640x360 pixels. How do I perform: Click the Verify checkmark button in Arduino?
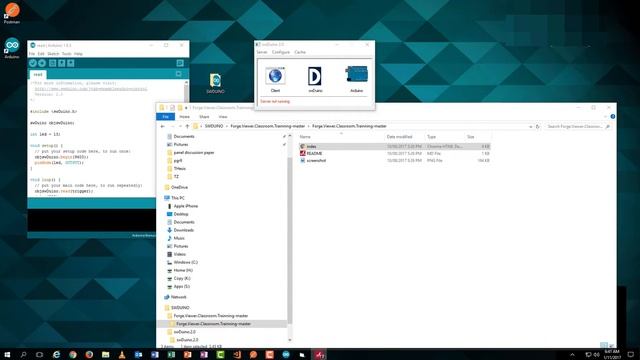point(33,63)
